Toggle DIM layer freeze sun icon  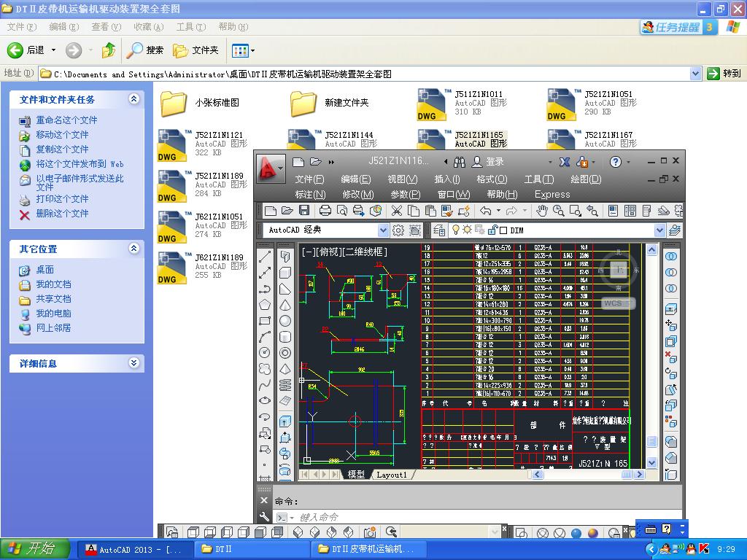(467, 230)
